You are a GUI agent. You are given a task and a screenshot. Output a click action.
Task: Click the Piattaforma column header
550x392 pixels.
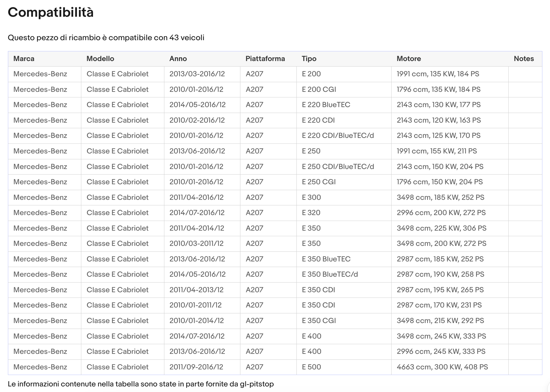pos(265,59)
